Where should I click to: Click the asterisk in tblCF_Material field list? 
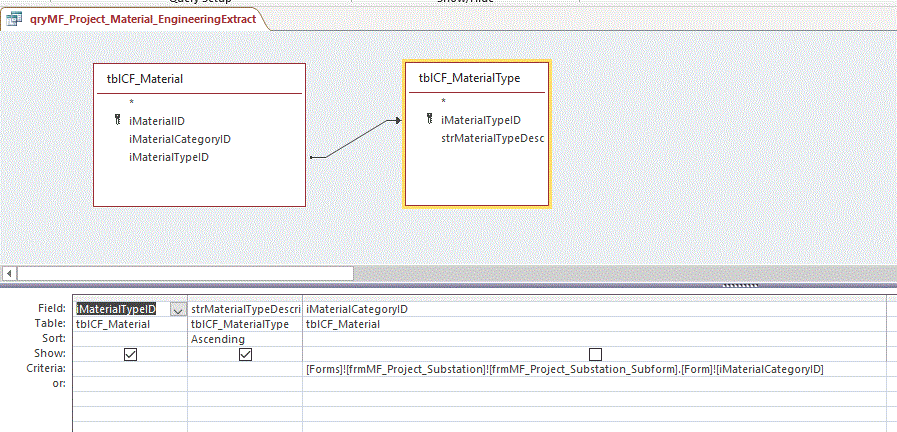pos(131,103)
